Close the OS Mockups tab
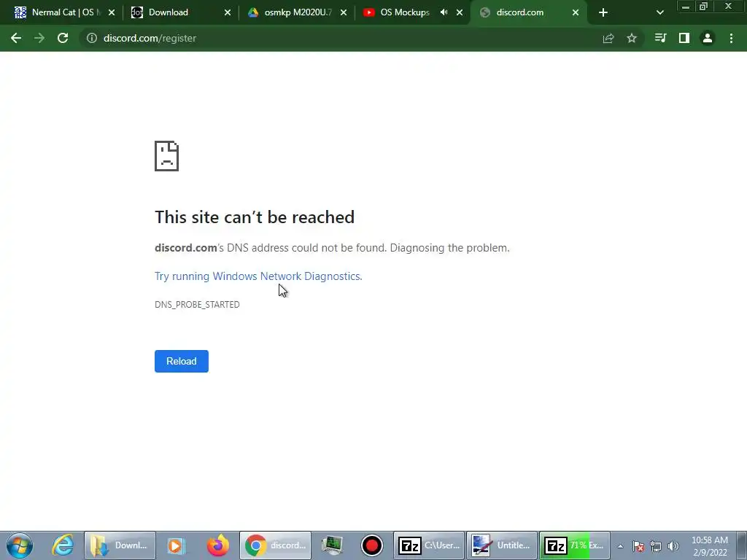Viewport: 747px width, 560px height. coord(460,13)
